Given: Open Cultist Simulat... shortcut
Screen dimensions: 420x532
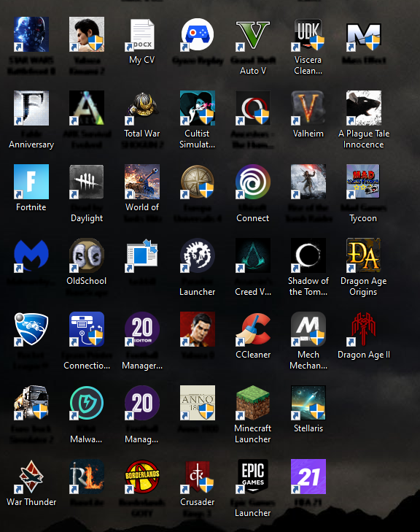Looking at the screenshot, I should 198,108.
